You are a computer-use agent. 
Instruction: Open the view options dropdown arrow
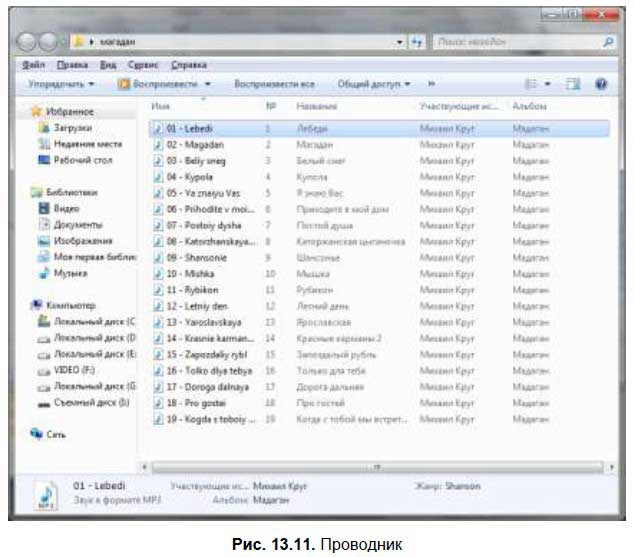pyautogui.click(x=547, y=84)
